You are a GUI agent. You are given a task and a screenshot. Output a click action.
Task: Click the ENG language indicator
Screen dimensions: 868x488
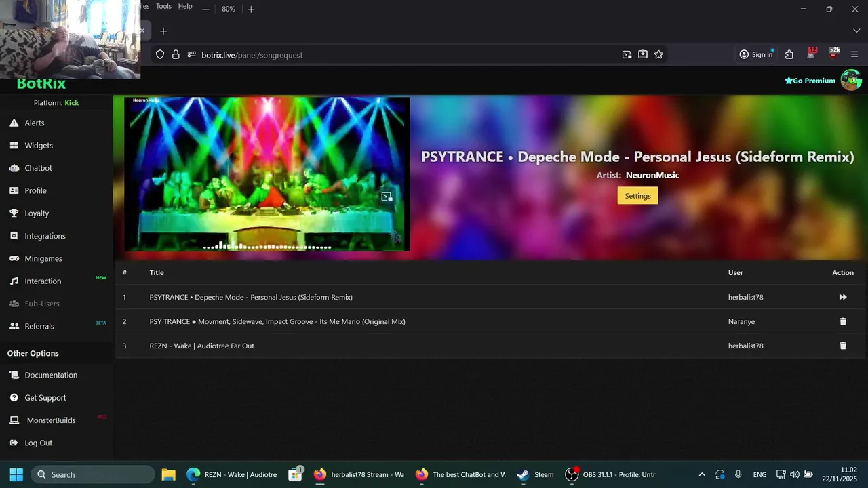coord(759,474)
